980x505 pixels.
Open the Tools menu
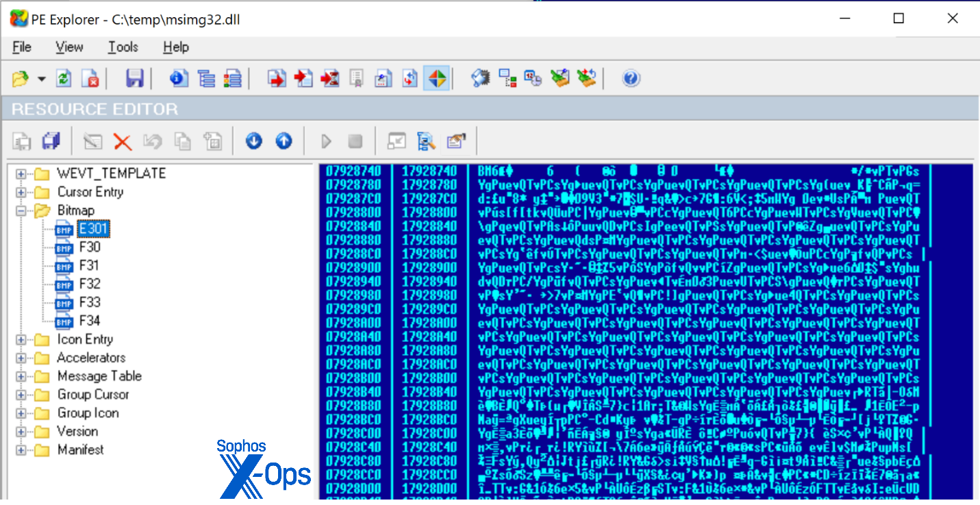(123, 47)
